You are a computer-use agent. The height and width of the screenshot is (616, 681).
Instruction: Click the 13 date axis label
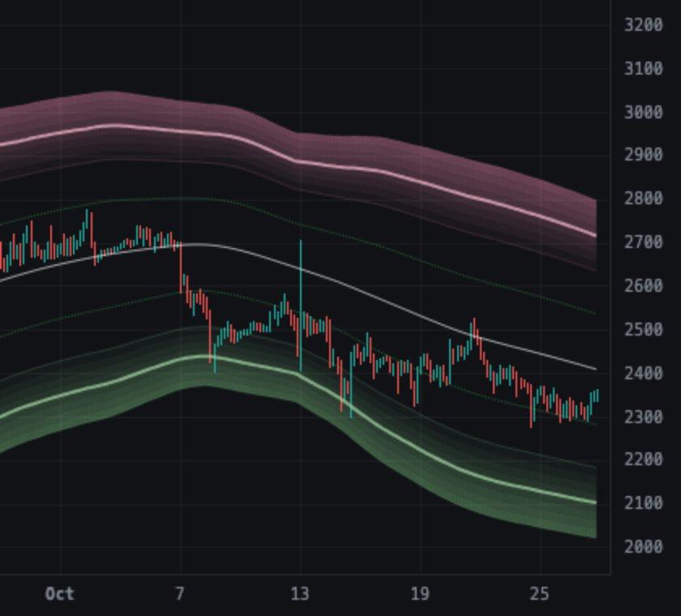click(300, 593)
